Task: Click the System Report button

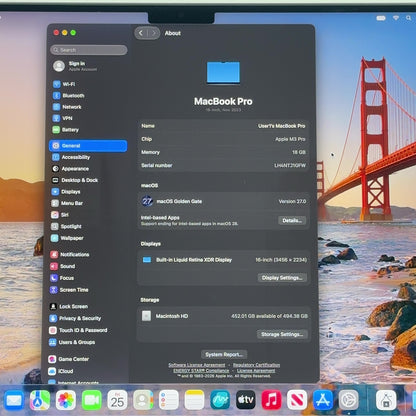Action: tap(224, 354)
